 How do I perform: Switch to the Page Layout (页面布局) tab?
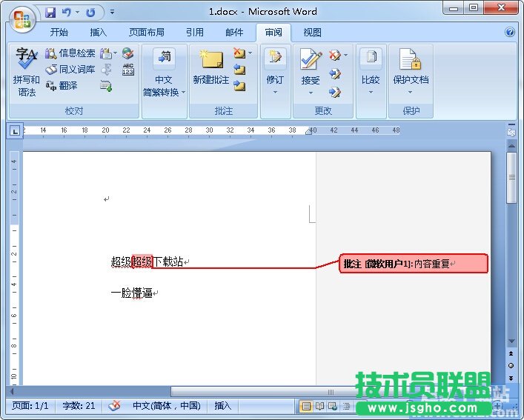click(x=147, y=33)
